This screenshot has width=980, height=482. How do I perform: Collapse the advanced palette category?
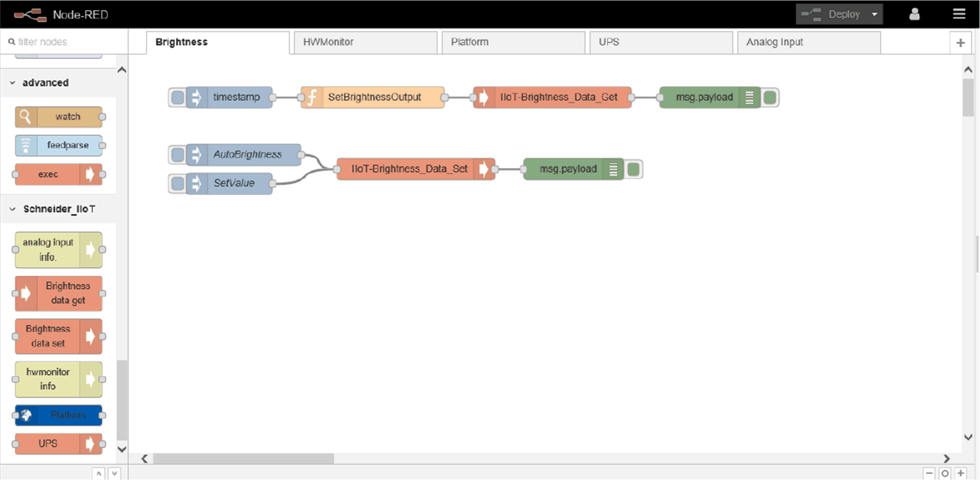pos(45,83)
